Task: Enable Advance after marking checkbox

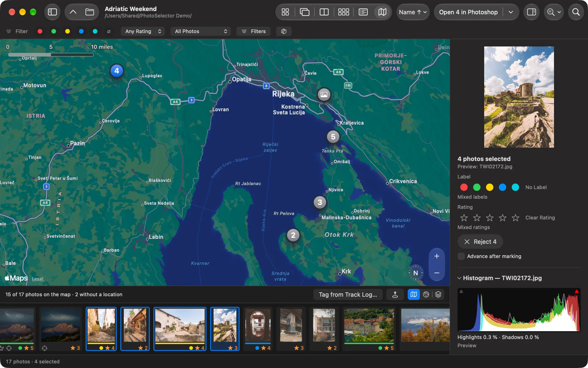Action: point(461,256)
